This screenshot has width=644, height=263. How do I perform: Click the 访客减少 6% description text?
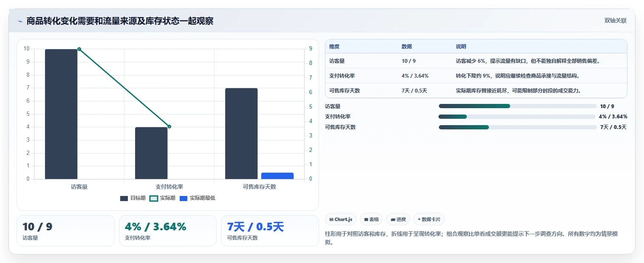pos(528,61)
